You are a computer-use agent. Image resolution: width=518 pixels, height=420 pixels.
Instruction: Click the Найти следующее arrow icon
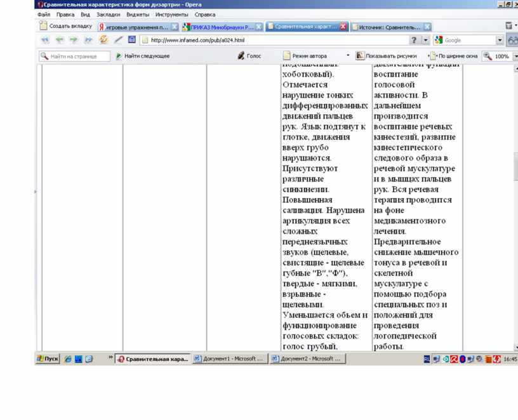point(119,56)
